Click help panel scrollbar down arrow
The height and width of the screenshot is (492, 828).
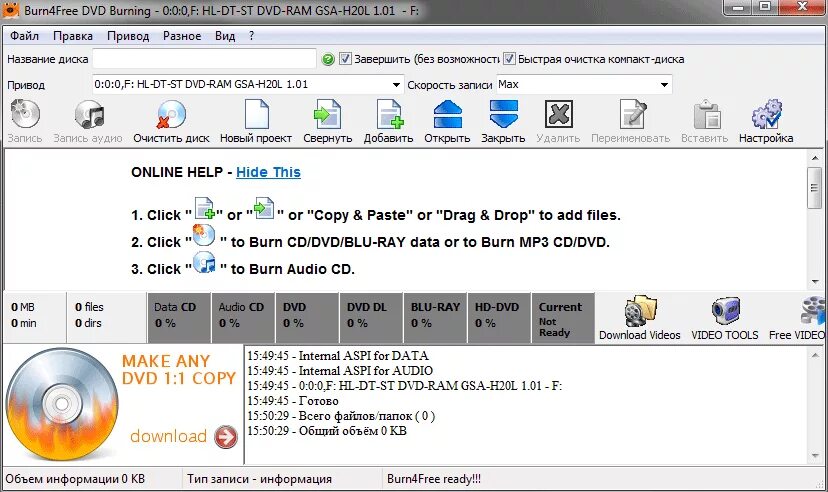[x=814, y=282]
